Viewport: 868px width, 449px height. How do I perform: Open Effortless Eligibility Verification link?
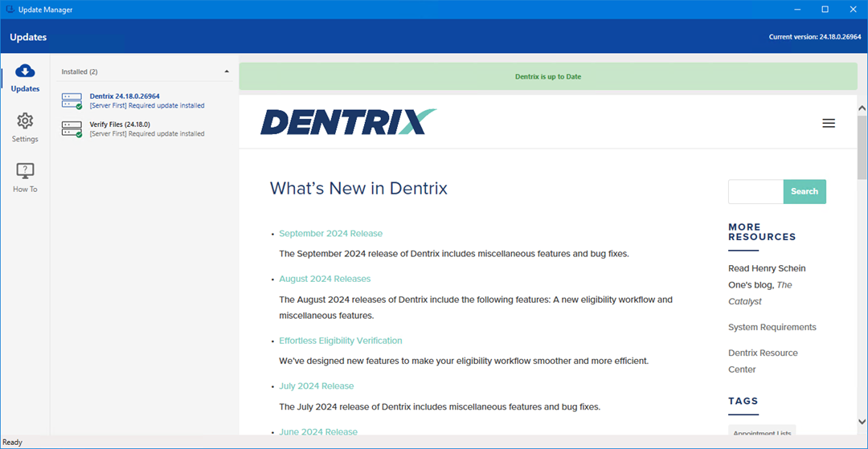(x=341, y=341)
